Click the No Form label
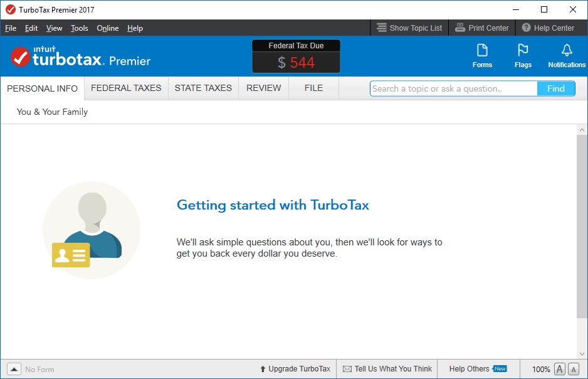 coord(39,369)
